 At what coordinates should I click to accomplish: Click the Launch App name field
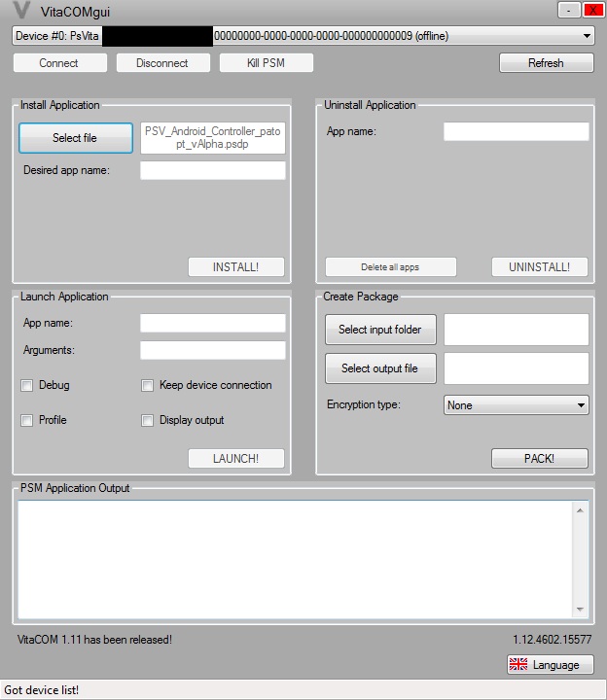213,323
